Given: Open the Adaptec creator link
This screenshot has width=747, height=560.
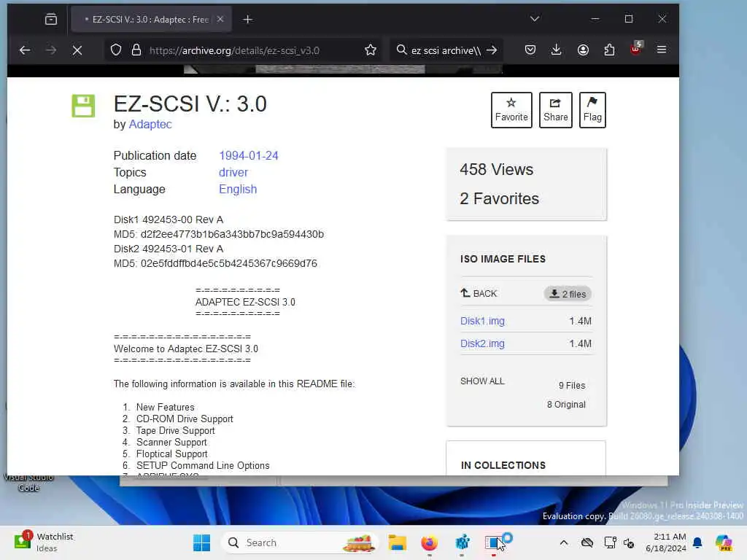Looking at the screenshot, I should tap(150, 124).
